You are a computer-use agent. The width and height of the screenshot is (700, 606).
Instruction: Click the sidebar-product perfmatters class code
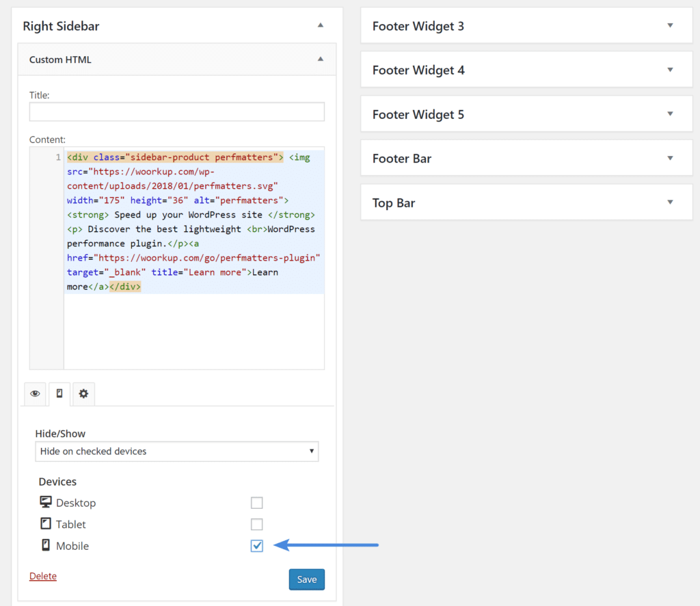coord(202,157)
